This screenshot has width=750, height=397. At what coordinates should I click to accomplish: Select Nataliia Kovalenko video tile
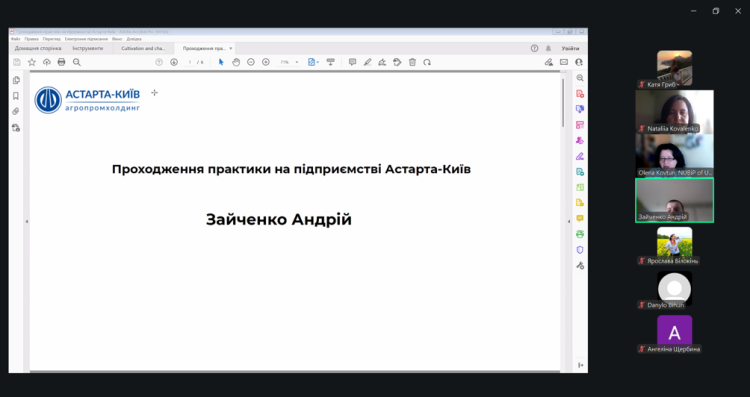click(674, 112)
